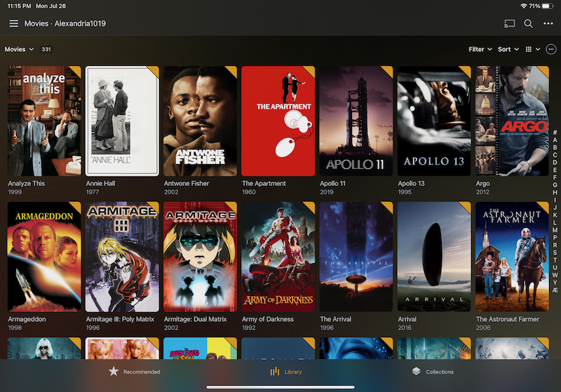The image size is (561, 392).
Task: Expand the Movies library type dropdown
Action: tap(19, 49)
